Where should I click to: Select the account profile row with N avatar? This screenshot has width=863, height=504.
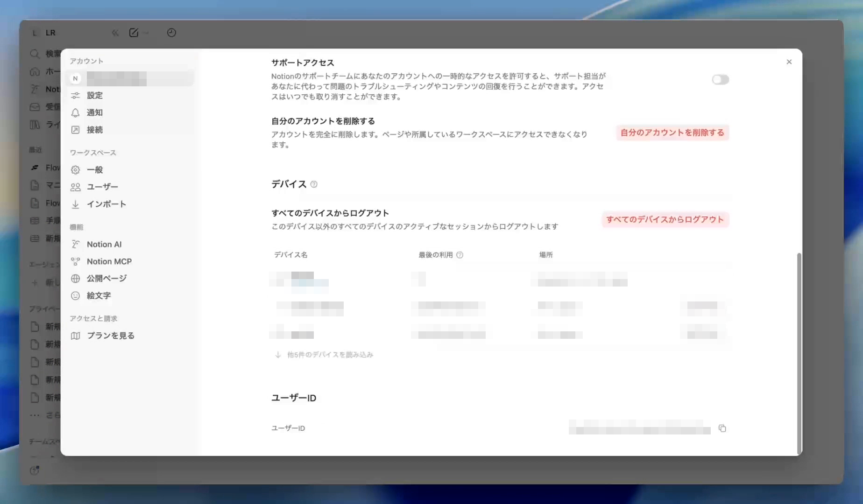point(129,78)
